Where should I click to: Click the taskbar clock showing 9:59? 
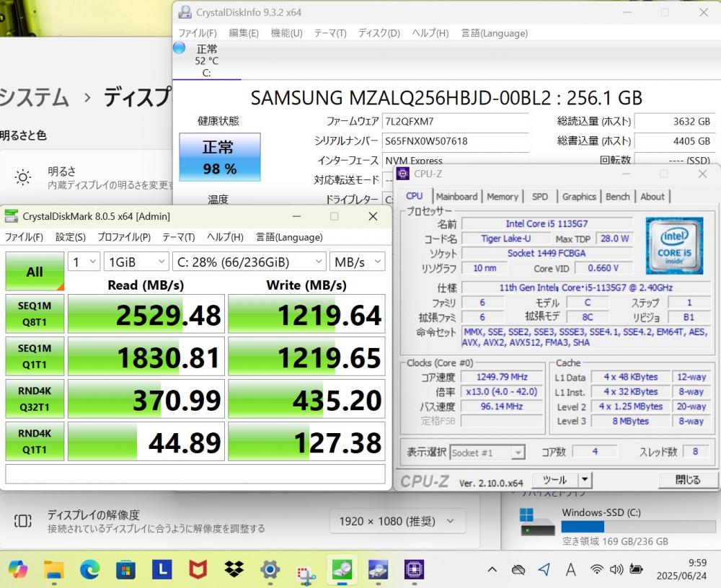pos(681,569)
